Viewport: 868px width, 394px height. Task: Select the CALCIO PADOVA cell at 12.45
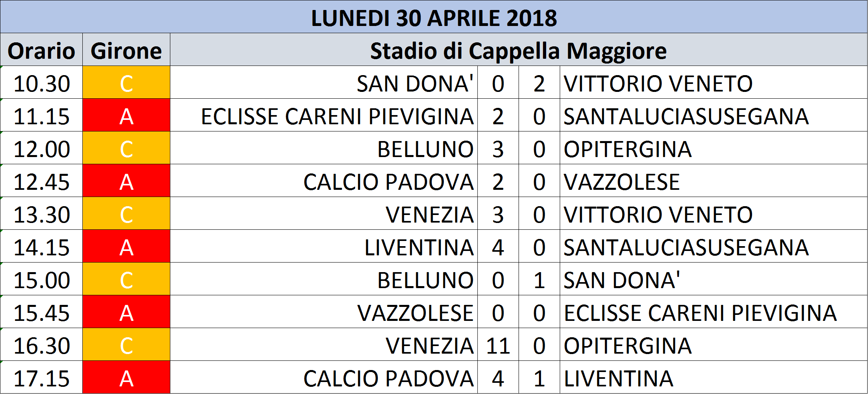(324, 181)
